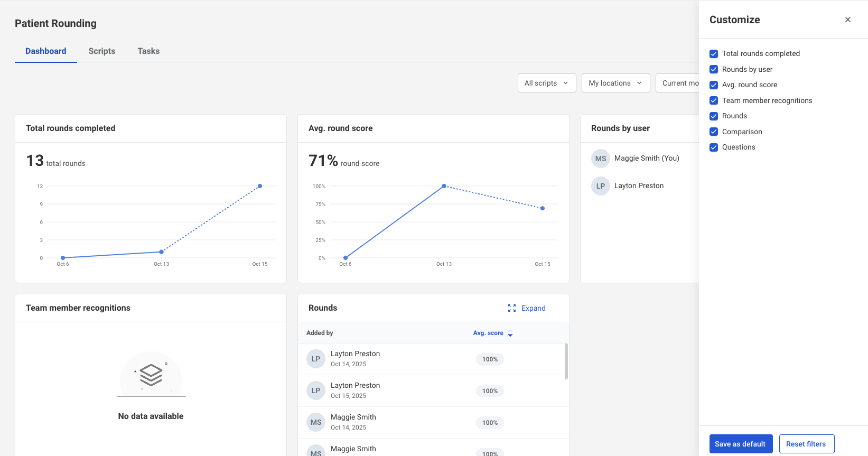Open the Current month date filter
The width and height of the screenshot is (868, 456).
click(x=679, y=83)
